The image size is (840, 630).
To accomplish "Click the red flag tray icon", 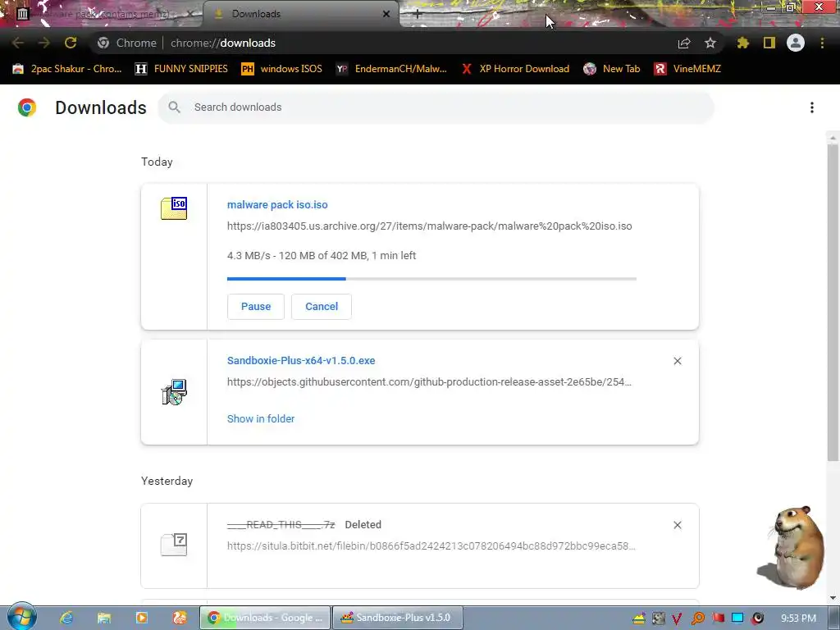I will click(x=718, y=619).
